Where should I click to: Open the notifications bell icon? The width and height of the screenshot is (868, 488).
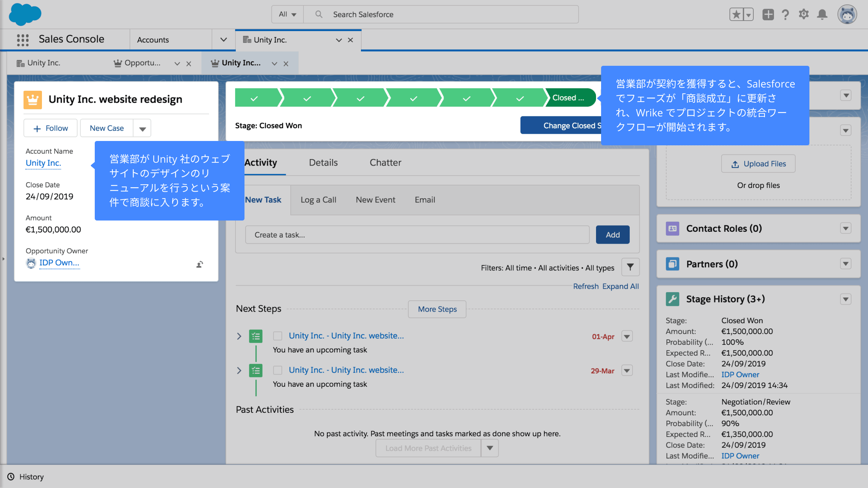pyautogui.click(x=822, y=14)
